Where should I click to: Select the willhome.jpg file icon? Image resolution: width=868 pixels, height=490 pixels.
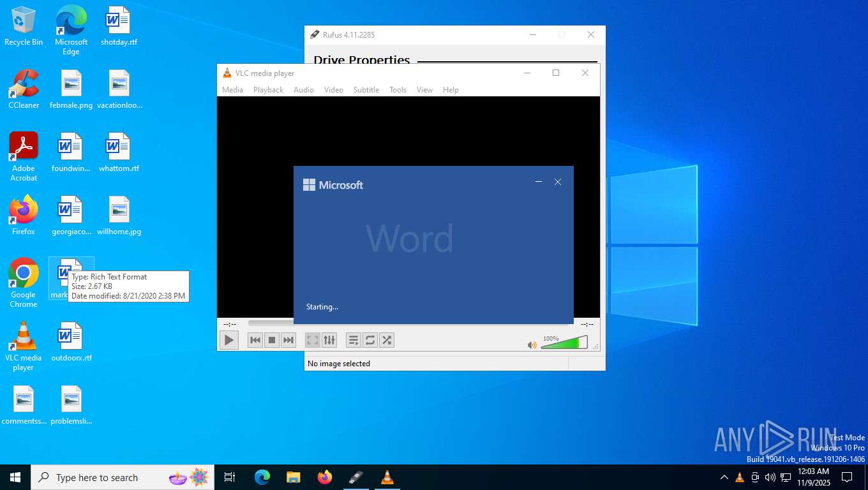pos(119,216)
